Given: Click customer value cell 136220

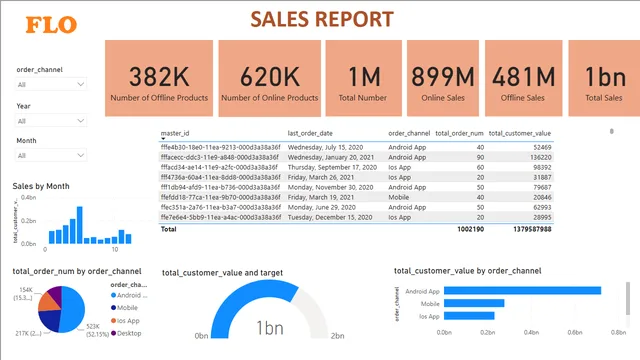Looking at the screenshot, I should 541,157.
